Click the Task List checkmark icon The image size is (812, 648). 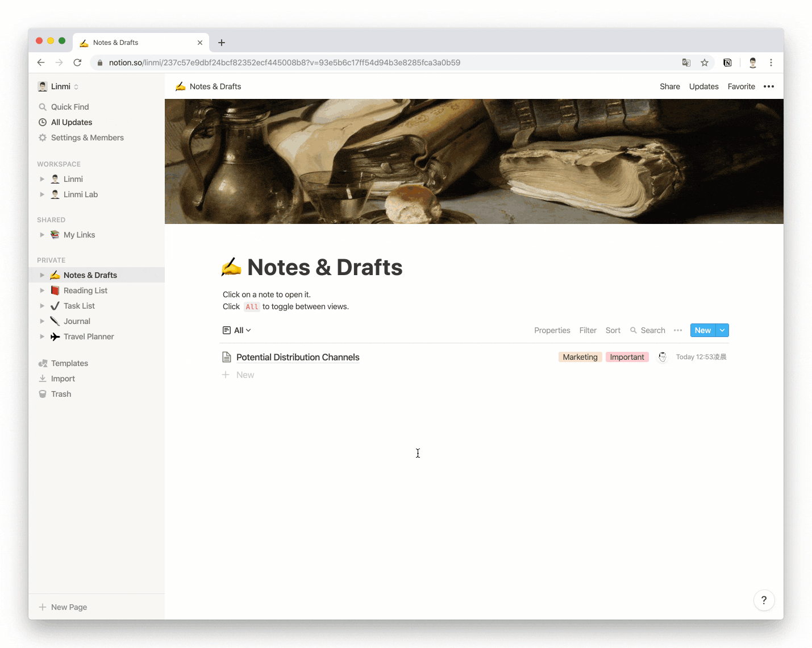coord(55,306)
